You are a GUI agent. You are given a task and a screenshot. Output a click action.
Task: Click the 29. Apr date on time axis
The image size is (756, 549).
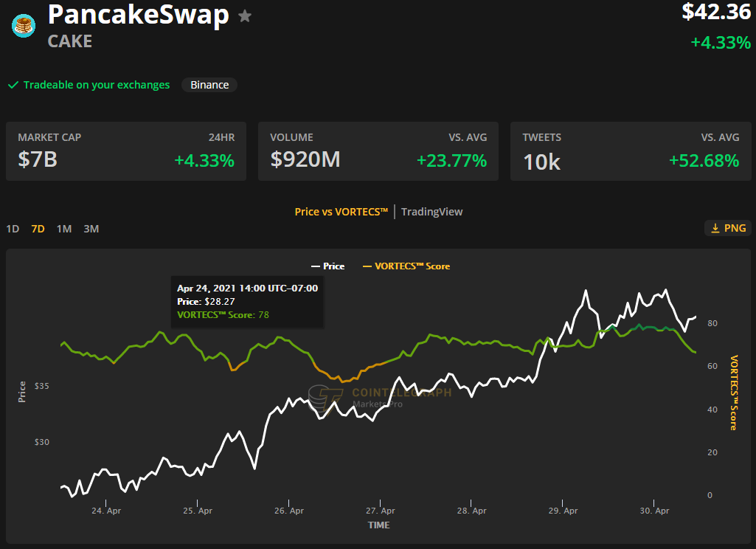563,511
